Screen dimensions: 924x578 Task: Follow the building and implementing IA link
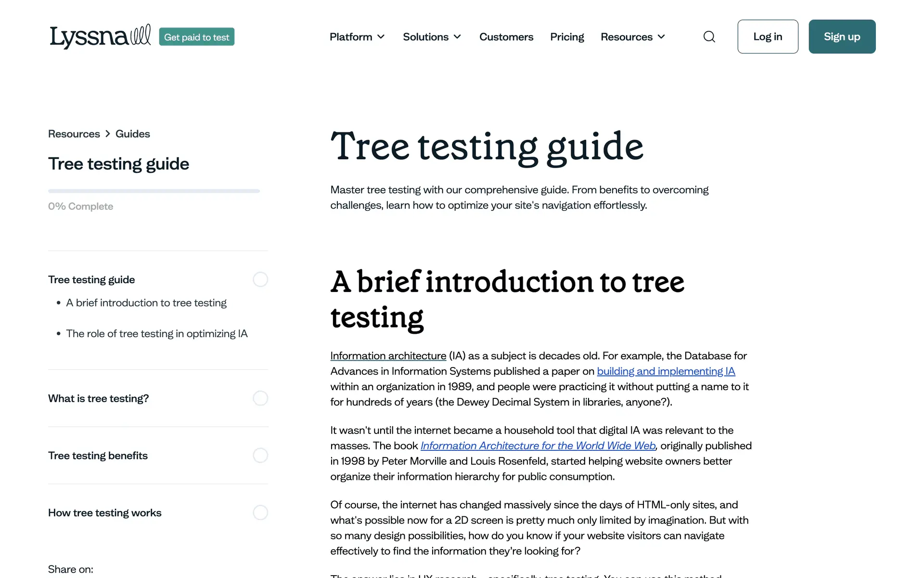[x=666, y=371]
